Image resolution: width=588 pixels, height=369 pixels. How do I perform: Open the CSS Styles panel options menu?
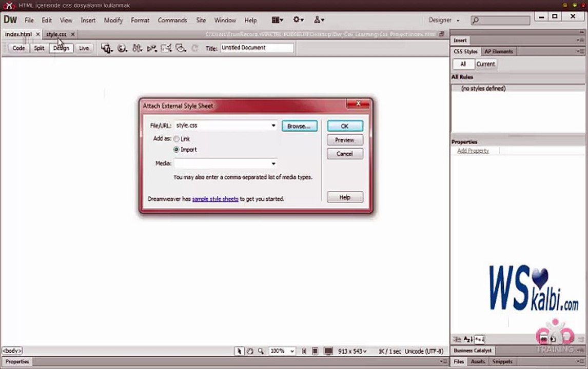pyautogui.click(x=580, y=51)
